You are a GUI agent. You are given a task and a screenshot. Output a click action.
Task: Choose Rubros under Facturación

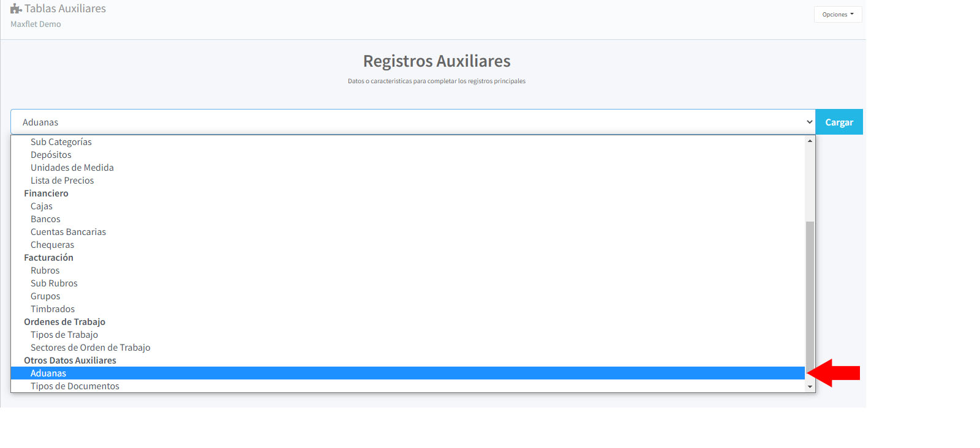coord(45,271)
